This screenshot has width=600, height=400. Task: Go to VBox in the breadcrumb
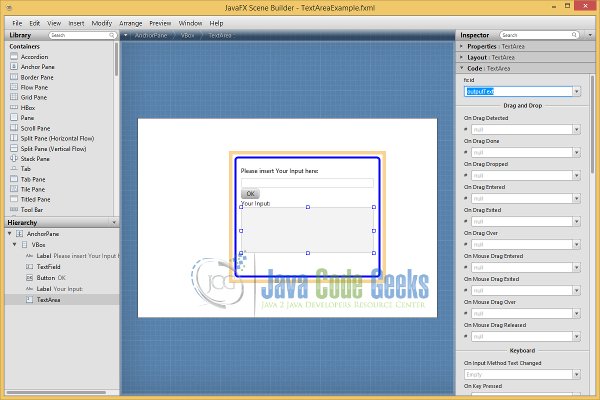[188, 35]
